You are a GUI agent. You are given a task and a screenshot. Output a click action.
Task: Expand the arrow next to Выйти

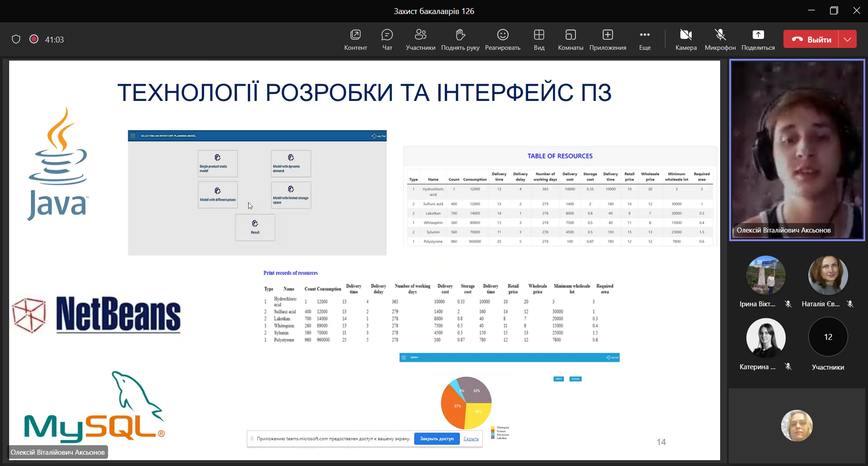(x=848, y=39)
